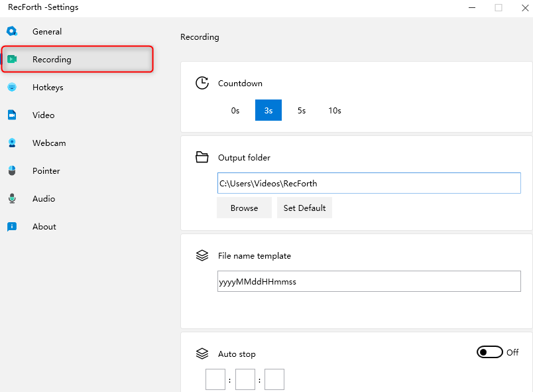Click the Pointer mouse icon
533x392 pixels.
12,170
